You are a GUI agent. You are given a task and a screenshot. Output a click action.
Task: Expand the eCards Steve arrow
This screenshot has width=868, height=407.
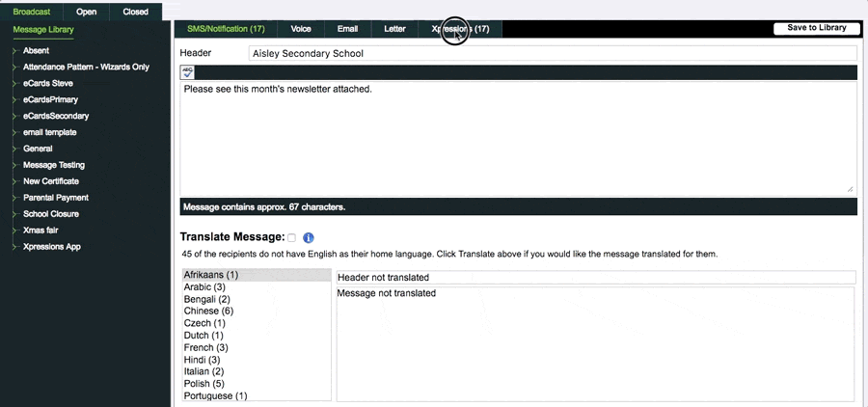pyautogui.click(x=16, y=84)
